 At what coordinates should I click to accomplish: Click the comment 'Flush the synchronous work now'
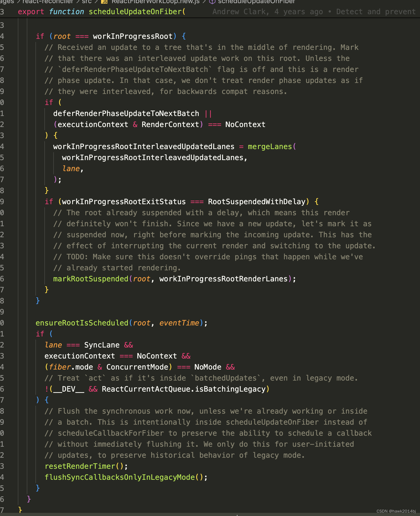coord(206,411)
